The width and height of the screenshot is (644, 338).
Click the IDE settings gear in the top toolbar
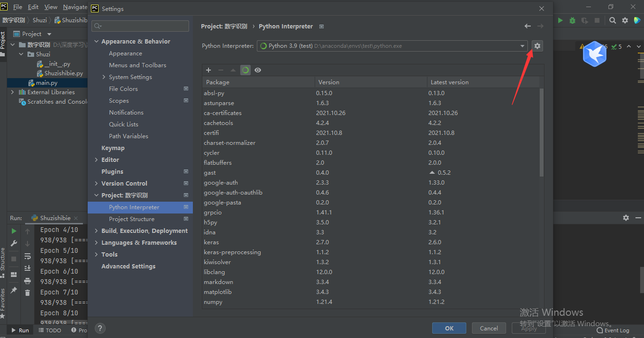625,20
